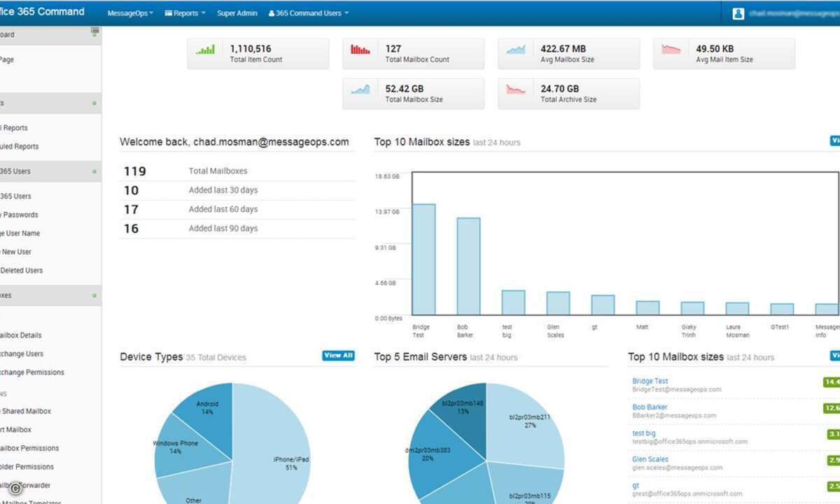This screenshot has height=504, width=840.
Task: Click the testbig@office365ops.onmicrosoft.com address text
Action: click(689, 442)
